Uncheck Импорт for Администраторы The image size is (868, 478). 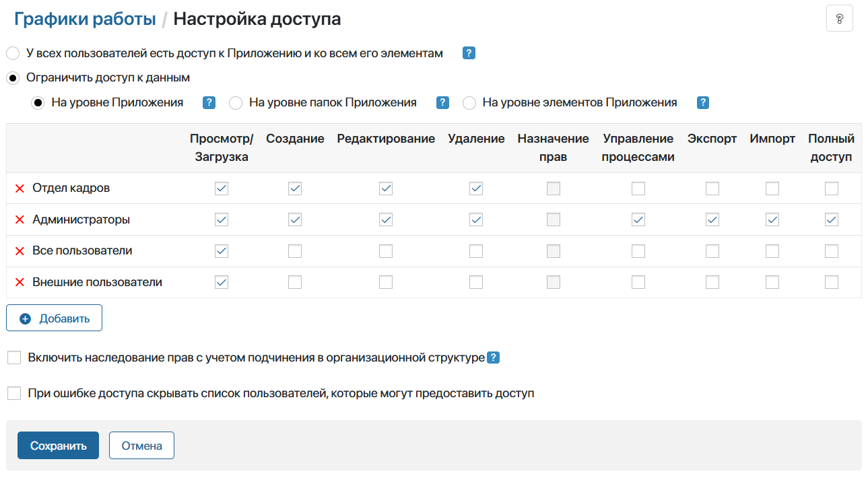(x=772, y=219)
